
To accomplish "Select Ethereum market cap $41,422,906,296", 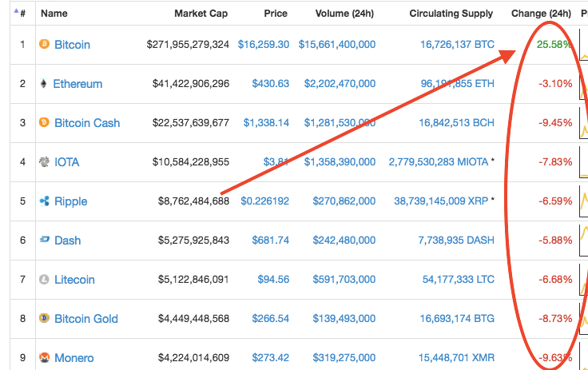I will click(191, 83).
